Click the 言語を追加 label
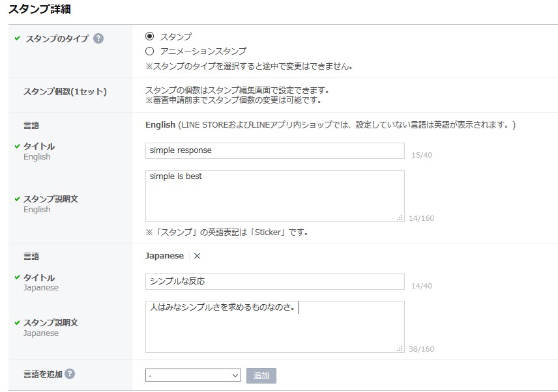The height and width of the screenshot is (392, 558). [x=43, y=374]
